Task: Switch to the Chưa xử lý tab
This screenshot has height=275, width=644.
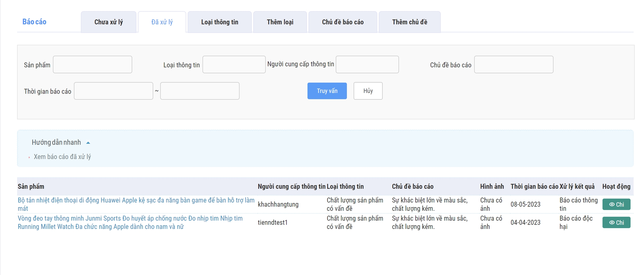Action: pyautogui.click(x=108, y=22)
